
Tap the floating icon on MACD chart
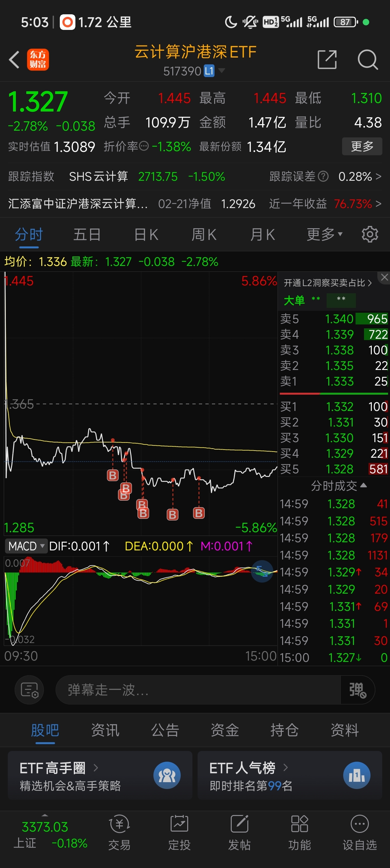tap(262, 571)
